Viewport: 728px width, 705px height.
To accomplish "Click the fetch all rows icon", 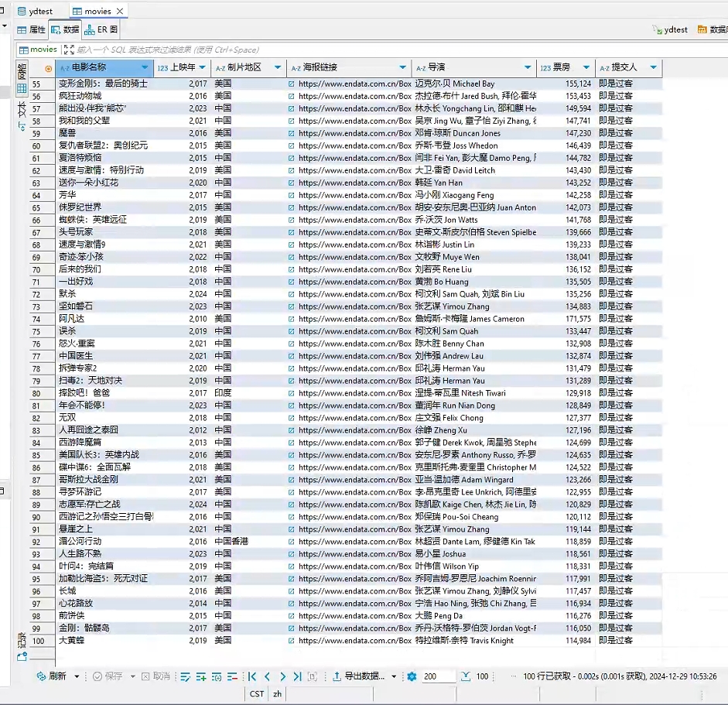I will [x=313, y=676].
